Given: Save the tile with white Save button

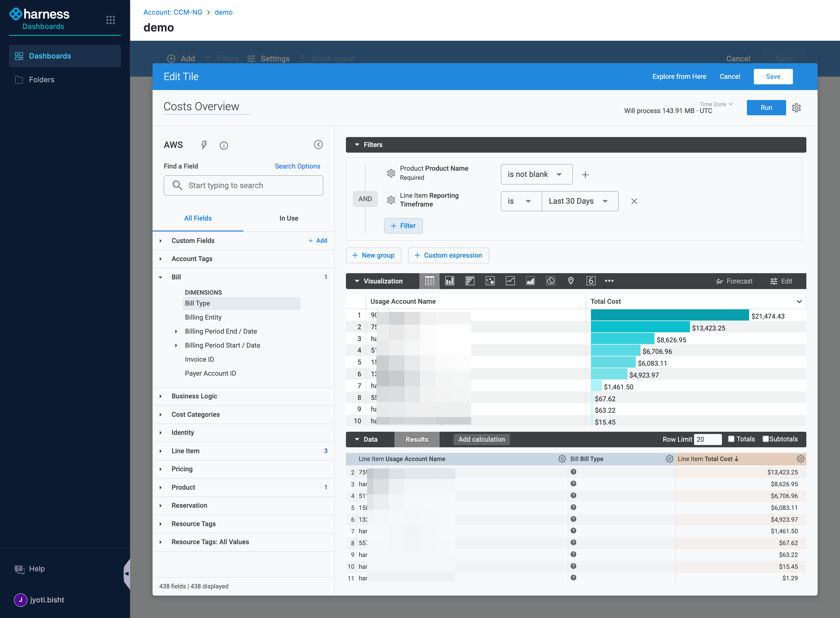Looking at the screenshot, I should pos(773,77).
